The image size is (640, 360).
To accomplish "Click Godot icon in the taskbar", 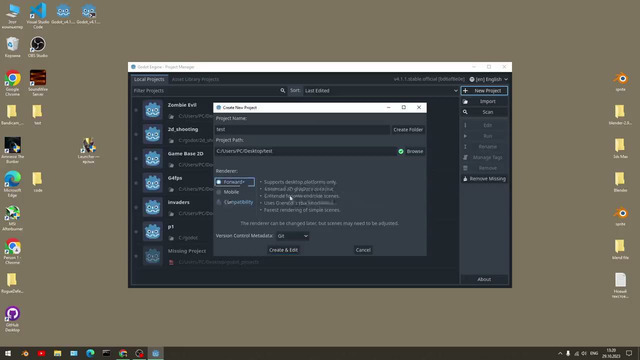I will tap(156, 353).
